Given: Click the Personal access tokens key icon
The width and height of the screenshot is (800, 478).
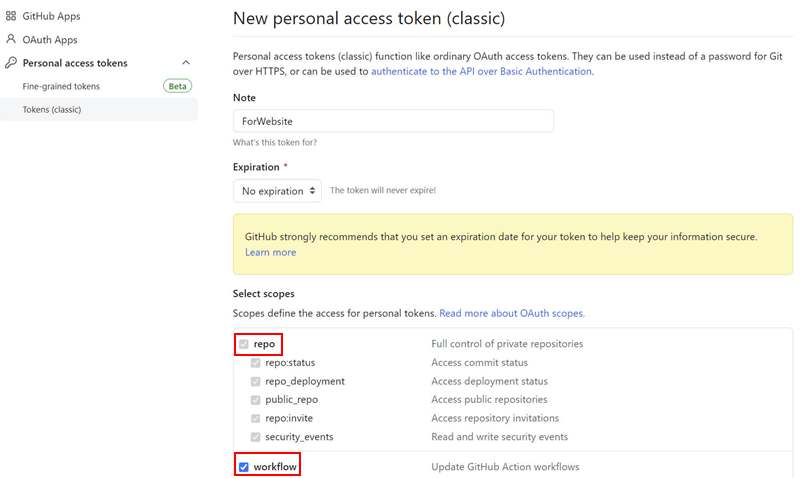Looking at the screenshot, I should tap(11, 63).
